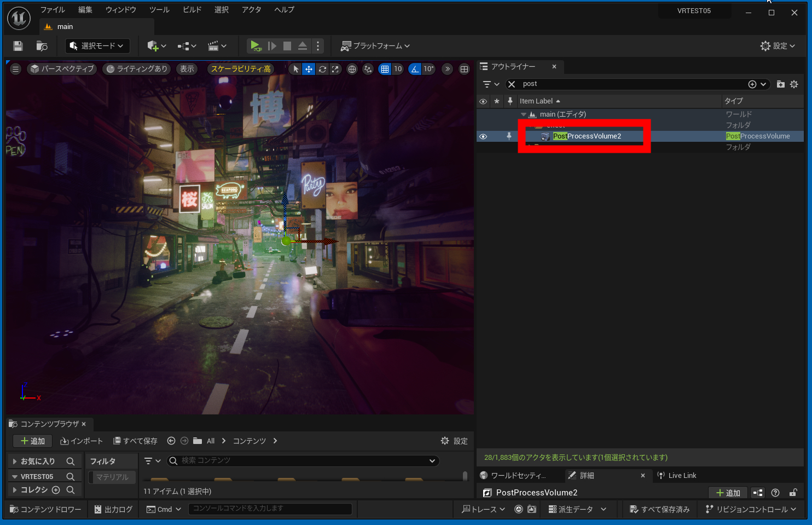Expand the プラットフォーム dropdown
Image resolution: width=812 pixels, height=525 pixels.
click(x=375, y=46)
